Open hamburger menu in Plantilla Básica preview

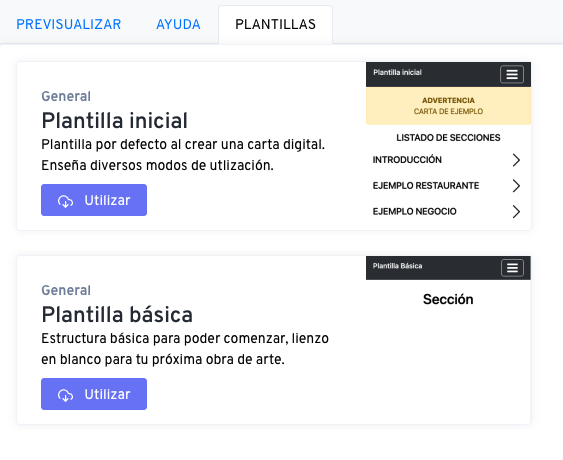coord(512,268)
